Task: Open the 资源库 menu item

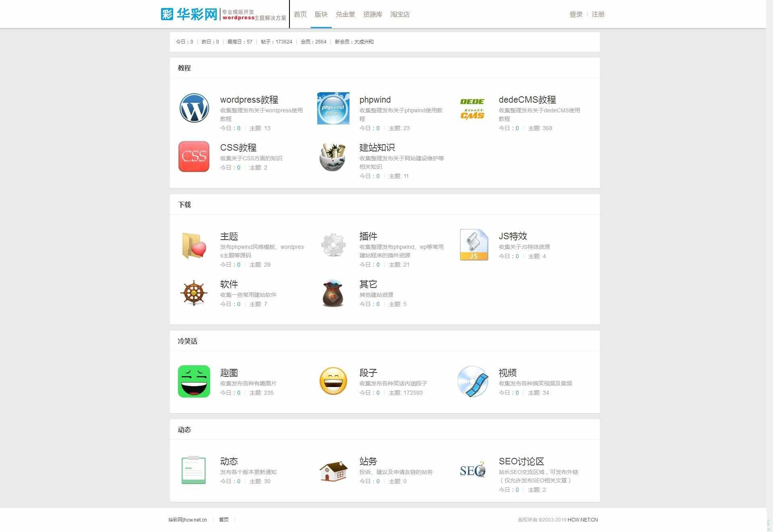Action: pyautogui.click(x=372, y=14)
